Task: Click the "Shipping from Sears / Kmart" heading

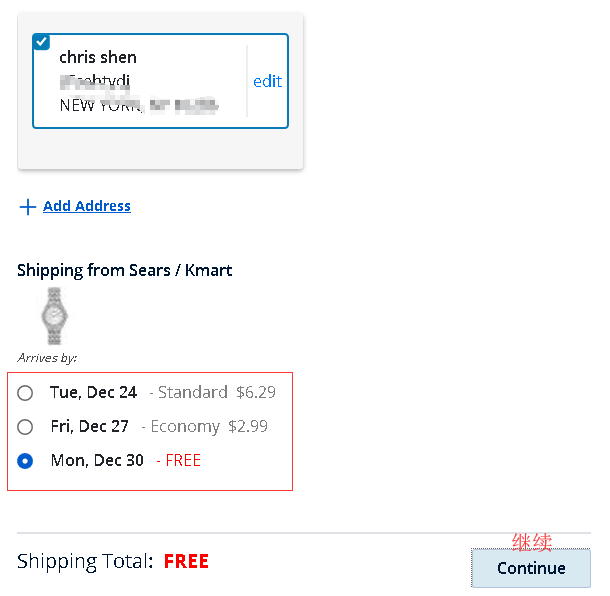Action: coord(125,270)
